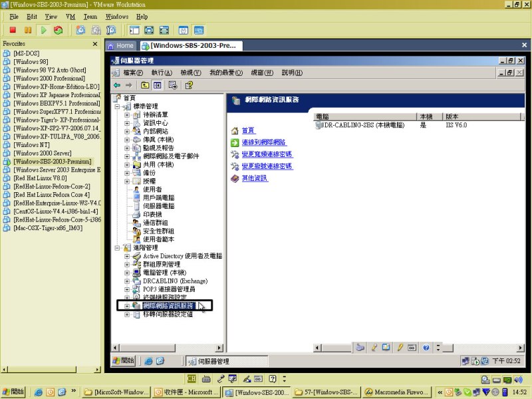Select the 安全性群組 tree item
The width and height of the screenshot is (532, 399).
(x=158, y=231)
